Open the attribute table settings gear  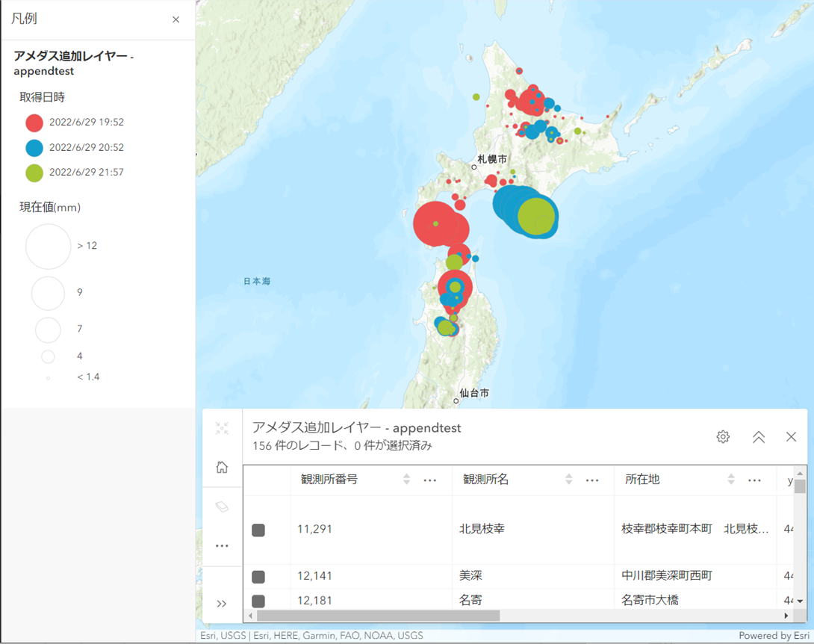point(722,436)
